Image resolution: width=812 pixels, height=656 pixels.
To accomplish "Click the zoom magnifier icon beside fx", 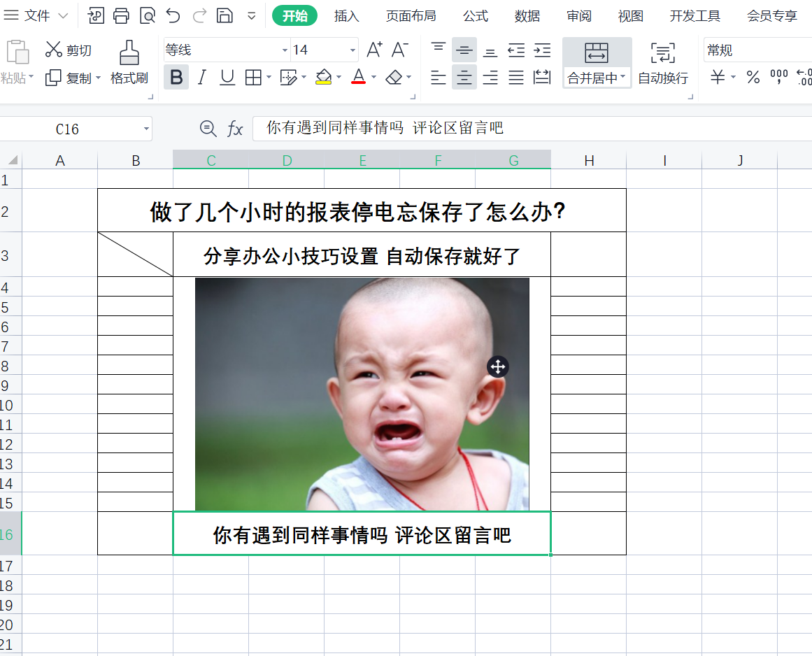I will click(208, 129).
